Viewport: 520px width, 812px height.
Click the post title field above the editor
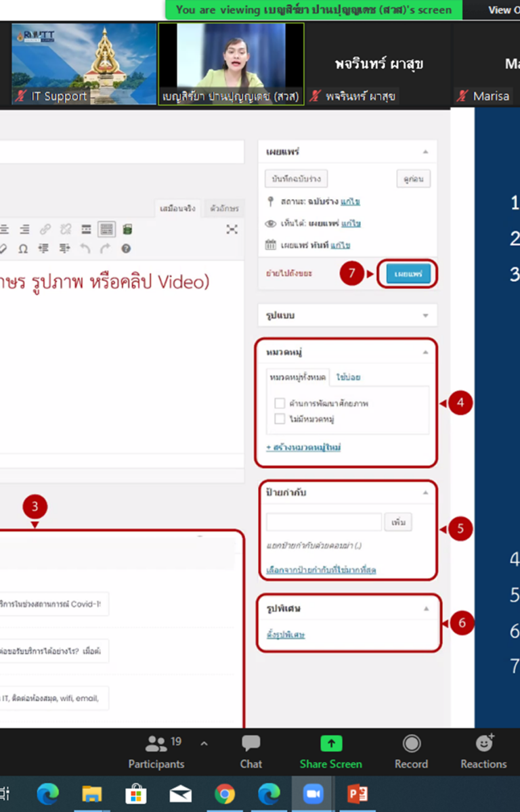[122, 152]
